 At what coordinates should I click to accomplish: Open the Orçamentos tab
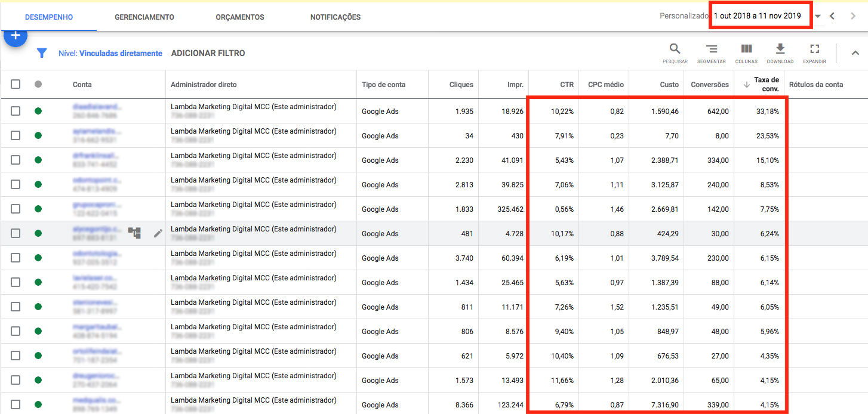pos(240,17)
